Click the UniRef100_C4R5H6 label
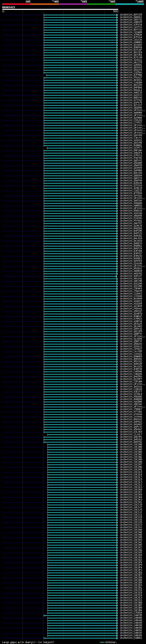The height and width of the screenshot is (644, 146). (131, 371)
